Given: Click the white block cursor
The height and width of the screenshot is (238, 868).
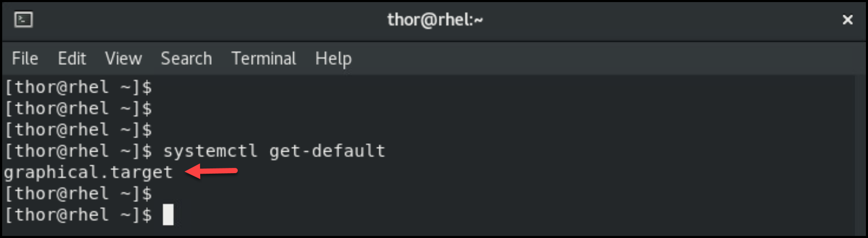Looking at the screenshot, I should (x=168, y=215).
